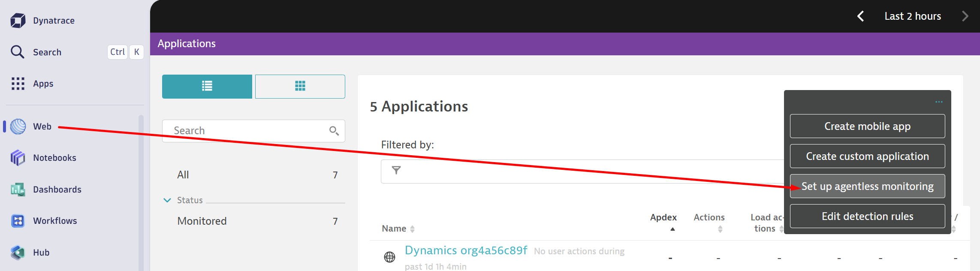The width and height of the screenshot is (980, 271).
Task: Select Edit detection rules
Action: (x=867, y=216)
